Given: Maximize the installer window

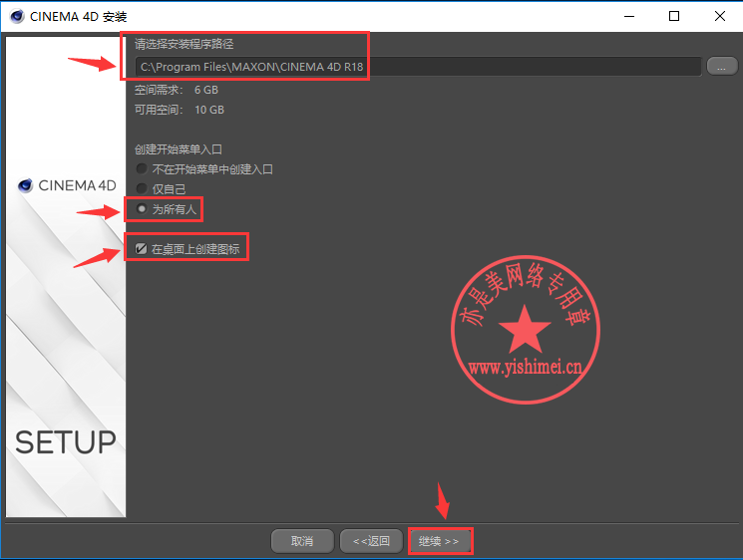Looking at the screenshot, I should [x=674, y=16].
